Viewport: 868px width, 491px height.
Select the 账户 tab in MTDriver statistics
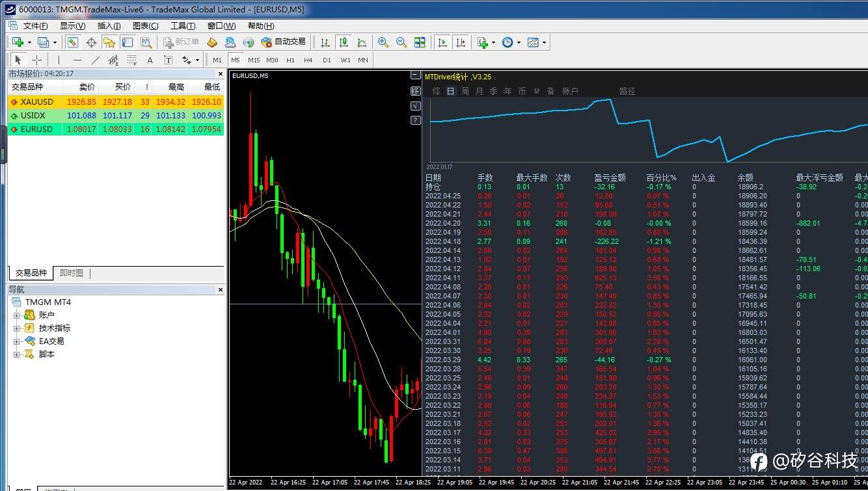tap(571, 92)
